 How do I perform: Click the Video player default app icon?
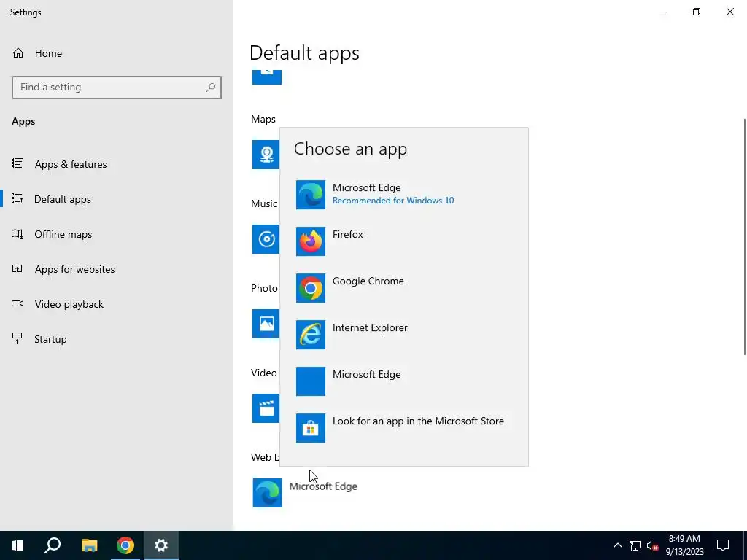click(x=266, y=408)
